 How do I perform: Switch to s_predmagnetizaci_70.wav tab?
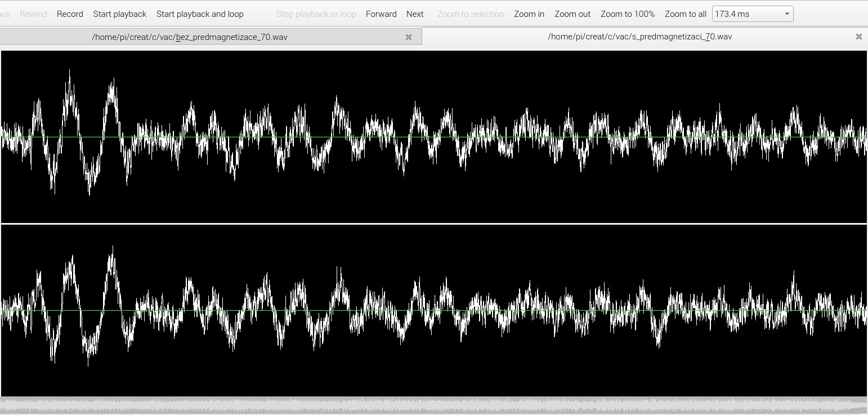(645, 37)
